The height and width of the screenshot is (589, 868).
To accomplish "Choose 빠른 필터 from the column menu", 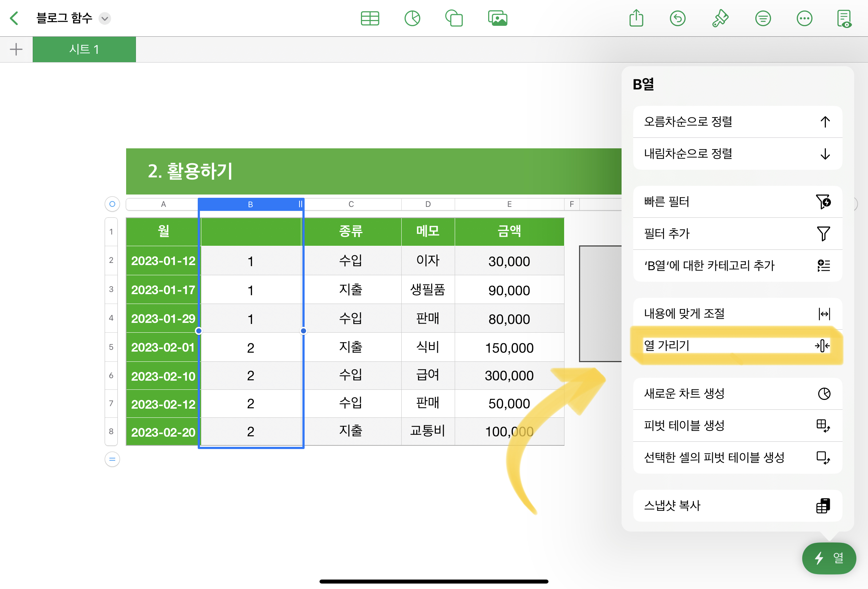I will click(x=738, y=202).
